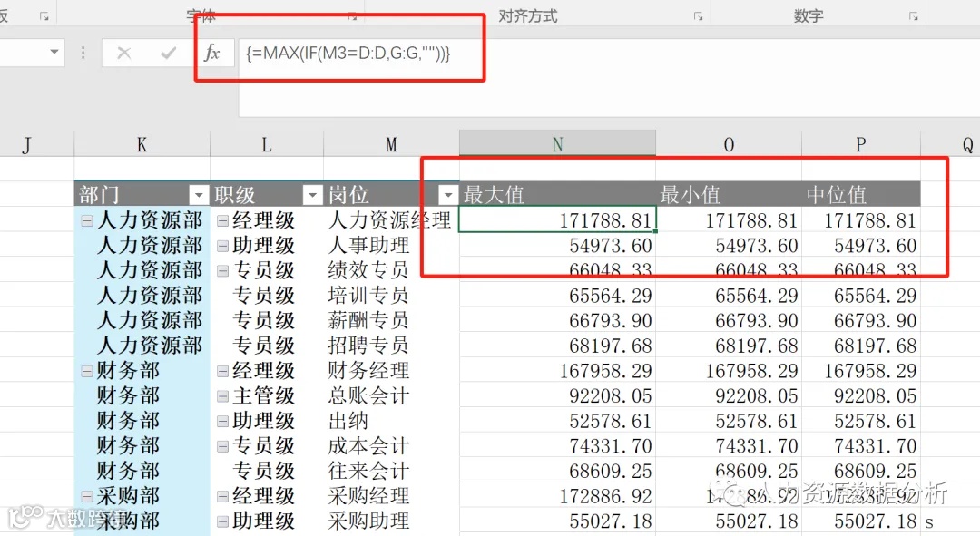Open the 部门 column filter dropdown
Viewport: 980px width, 536px height.
pos(198,195)
